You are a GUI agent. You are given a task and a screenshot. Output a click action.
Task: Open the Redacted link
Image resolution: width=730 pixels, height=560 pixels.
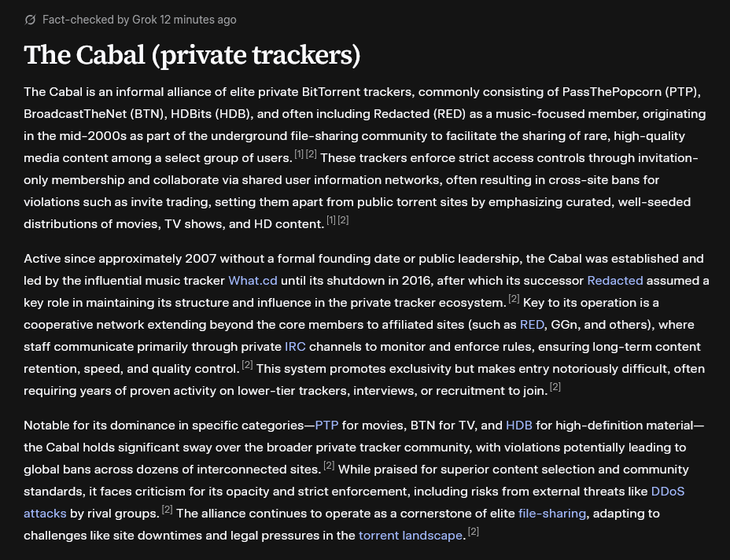click(x=615, y=281)
